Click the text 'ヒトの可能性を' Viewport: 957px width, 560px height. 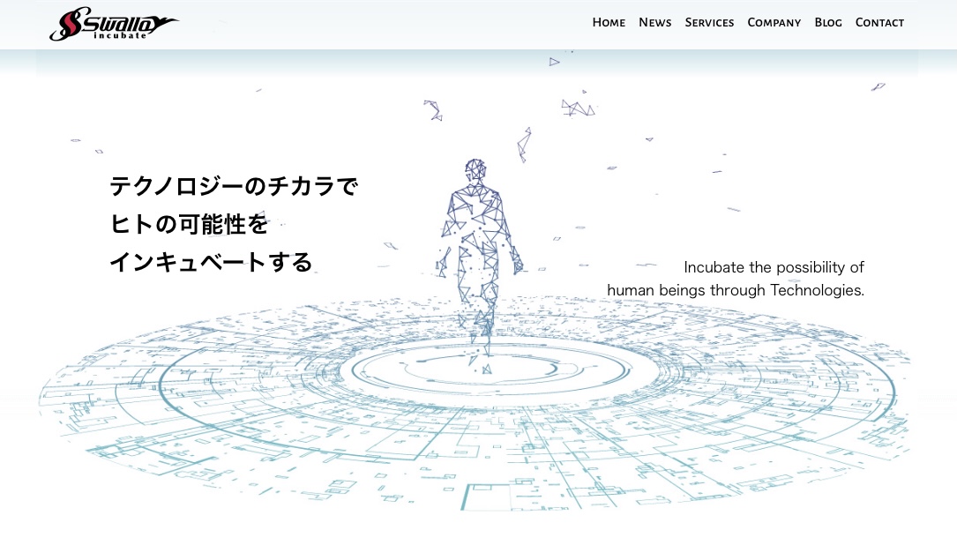point(189,224)
